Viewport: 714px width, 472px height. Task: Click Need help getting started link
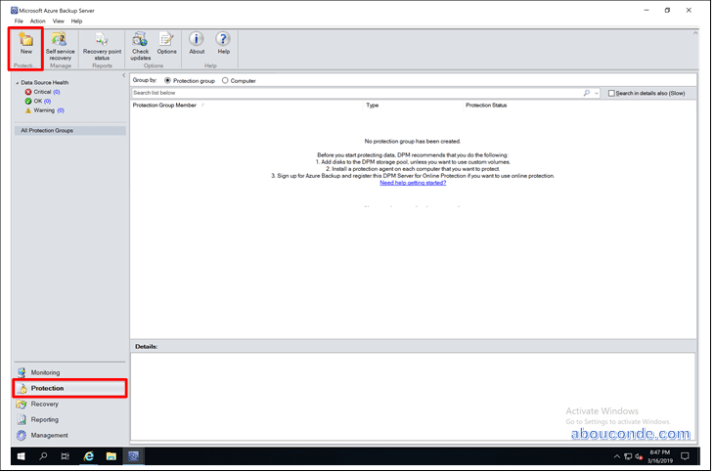pyautogui.click(x=412, y=183)
